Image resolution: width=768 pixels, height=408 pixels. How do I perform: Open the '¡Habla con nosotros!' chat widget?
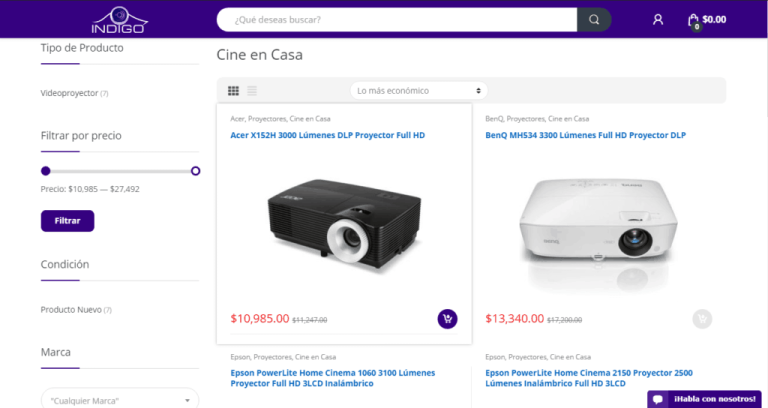(706, 399)
